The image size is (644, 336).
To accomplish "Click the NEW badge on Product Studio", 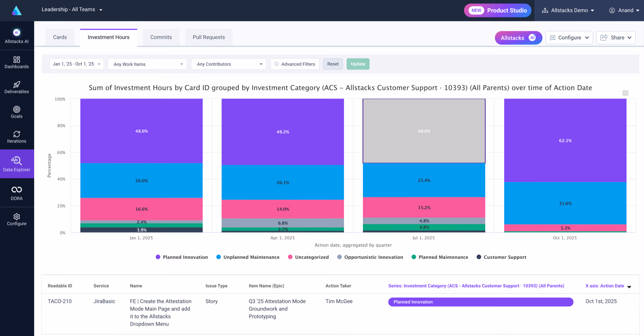I will tap(476, 10).
